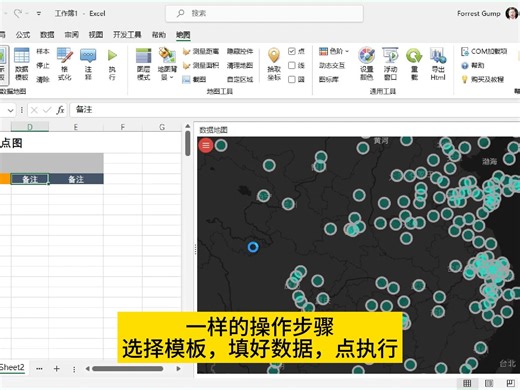
Task: Click the 帮助 help icon in ribbon
Action: (x=465, y=66)
